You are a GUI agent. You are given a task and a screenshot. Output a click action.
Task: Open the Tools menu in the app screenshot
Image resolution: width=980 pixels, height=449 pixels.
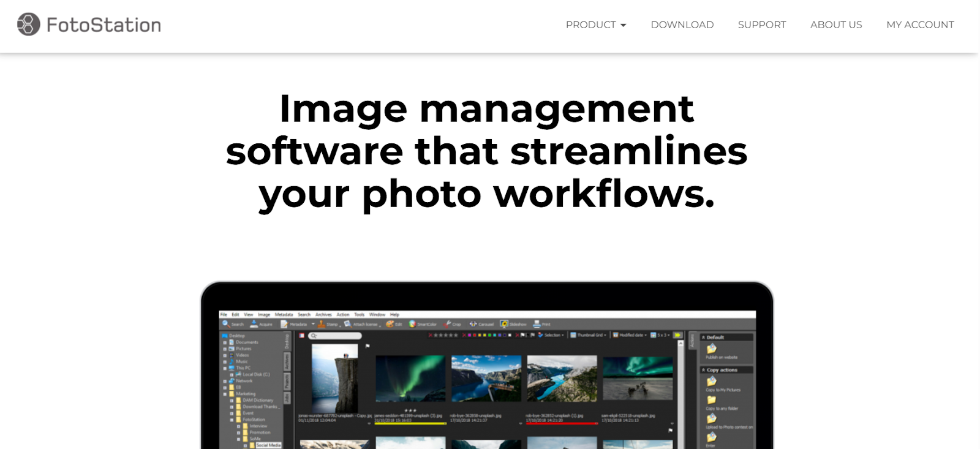[x=360, y=314]
